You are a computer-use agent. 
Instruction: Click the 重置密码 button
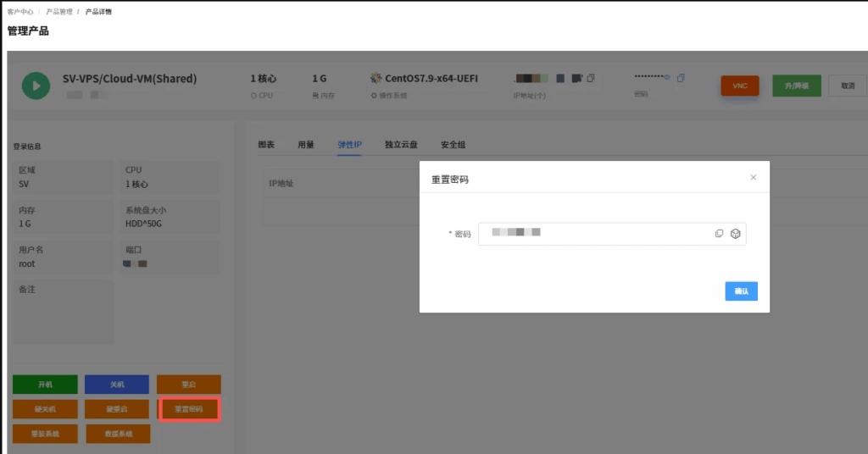click(189, 409)
